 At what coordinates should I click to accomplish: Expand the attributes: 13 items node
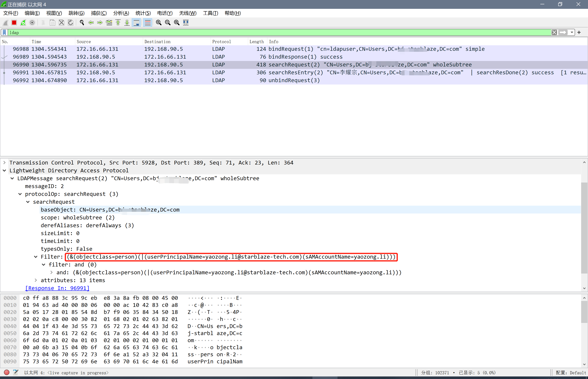tap(36, 280)
